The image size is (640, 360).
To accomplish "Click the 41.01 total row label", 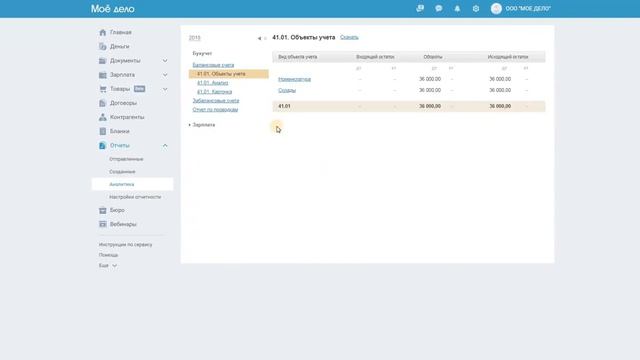I will pos(284,106).
